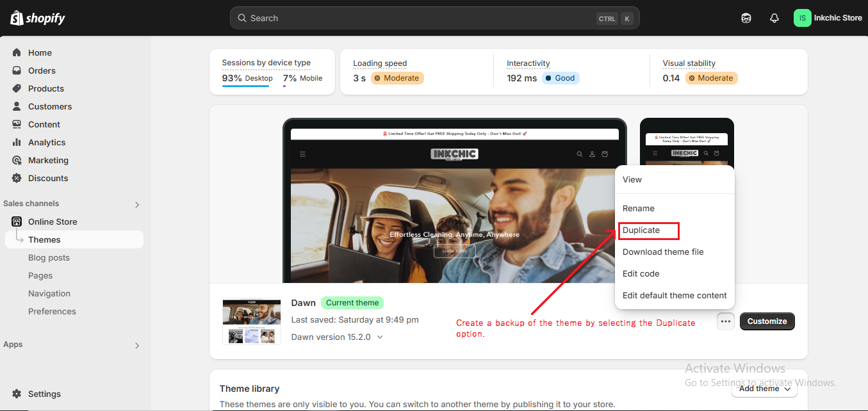Click the Moderate badge for Loading speed
The height and width of the screenshot is (411, 868).
pos(397,78)
